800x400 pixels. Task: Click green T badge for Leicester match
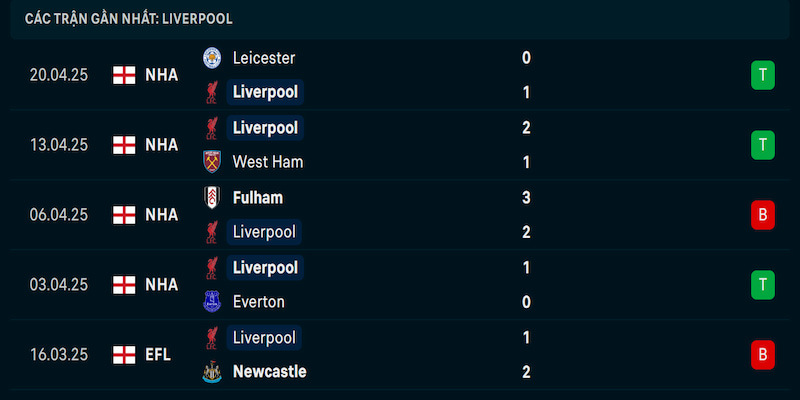point(763,75)
